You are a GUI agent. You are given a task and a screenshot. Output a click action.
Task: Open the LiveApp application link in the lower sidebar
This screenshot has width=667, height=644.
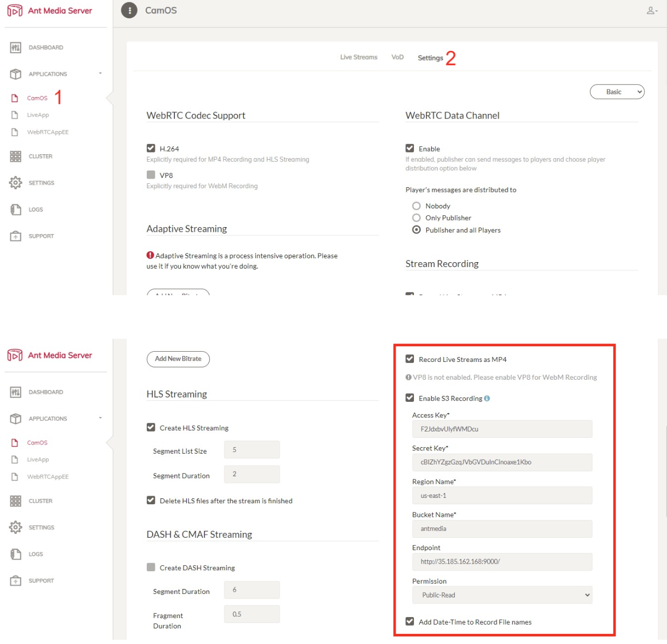[x=38, y=460]
